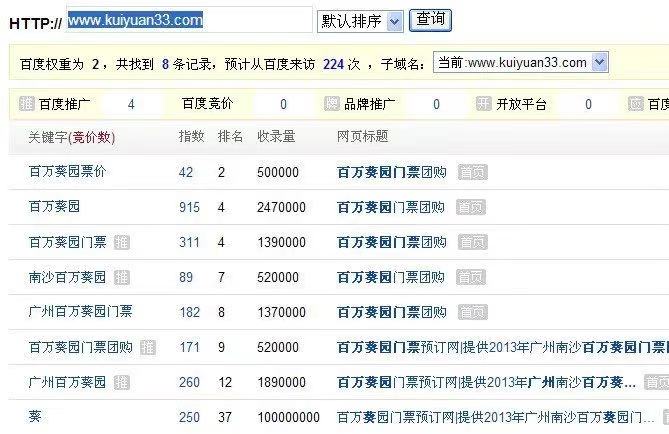Select the 开放平台 filter

point(521,104)
